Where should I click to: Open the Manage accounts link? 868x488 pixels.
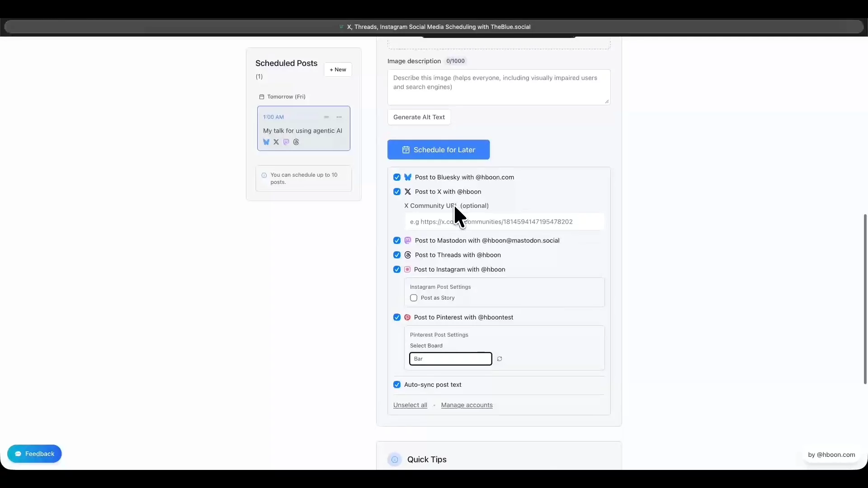[467, 405]
